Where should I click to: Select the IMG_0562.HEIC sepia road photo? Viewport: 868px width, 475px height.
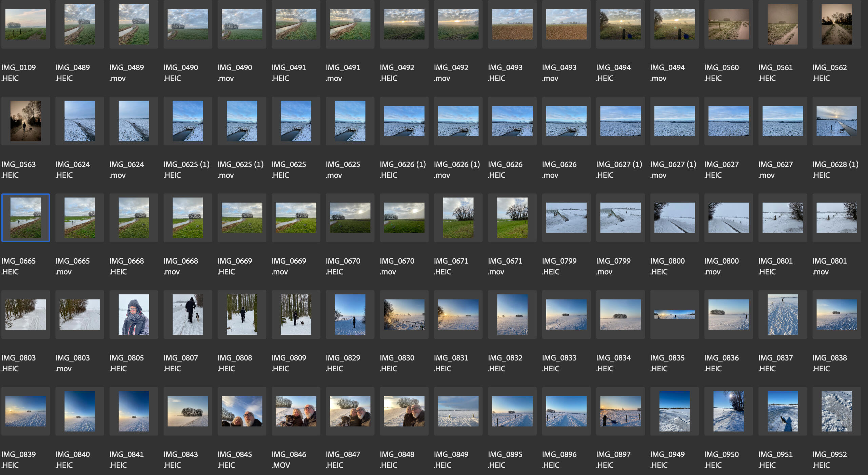coord(836,24)
